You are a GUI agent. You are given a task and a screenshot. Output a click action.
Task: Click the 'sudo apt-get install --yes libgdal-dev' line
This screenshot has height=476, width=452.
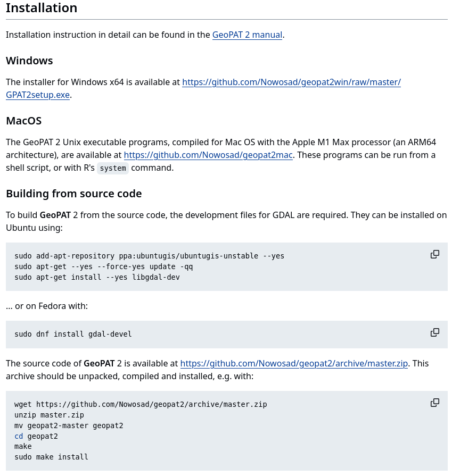[x=97, y=277]
